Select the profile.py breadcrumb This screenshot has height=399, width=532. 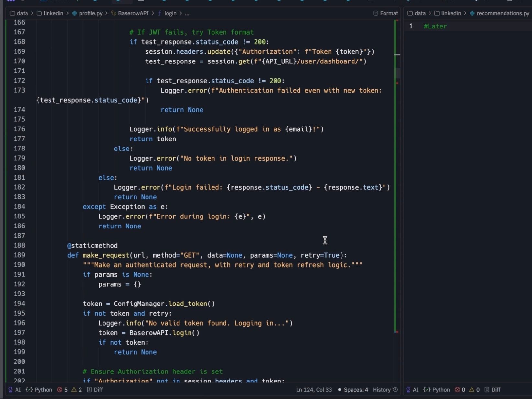[x=87, y=13]
